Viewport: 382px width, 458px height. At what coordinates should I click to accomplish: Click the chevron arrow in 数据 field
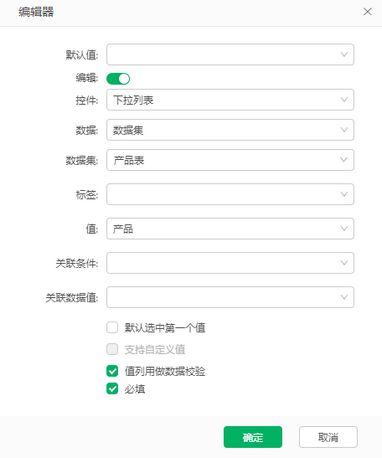click(x=344, y=130)
